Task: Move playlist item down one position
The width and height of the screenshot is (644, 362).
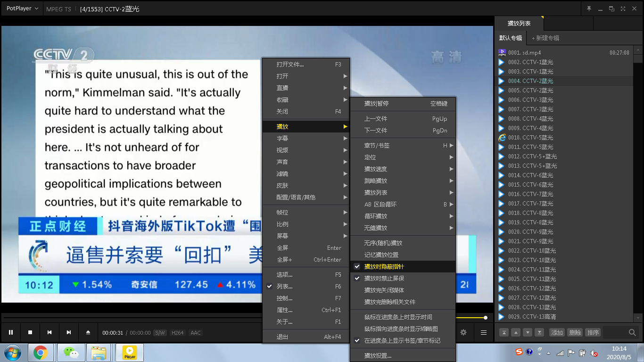Action: 528,332
